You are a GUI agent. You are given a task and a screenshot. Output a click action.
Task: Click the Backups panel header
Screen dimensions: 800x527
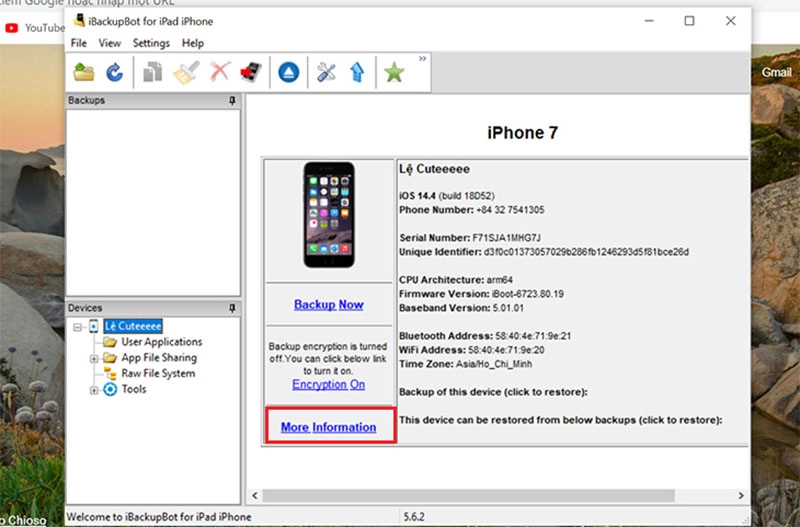click(153, 101)
